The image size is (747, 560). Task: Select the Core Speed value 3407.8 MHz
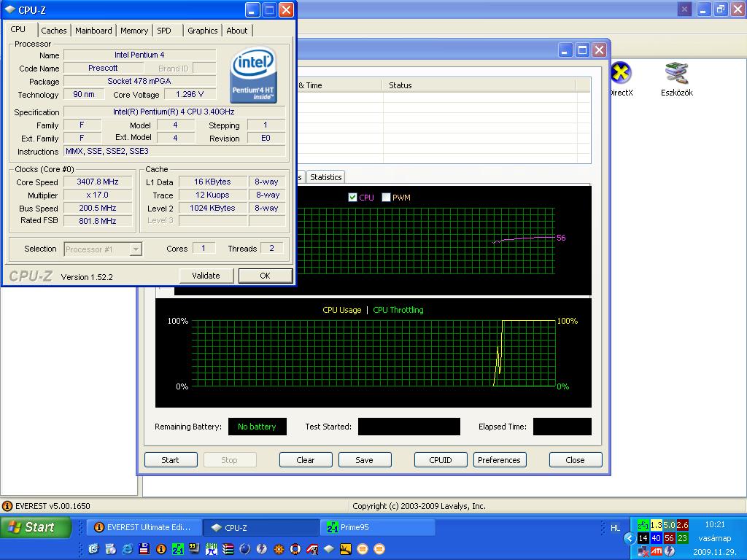98,182
